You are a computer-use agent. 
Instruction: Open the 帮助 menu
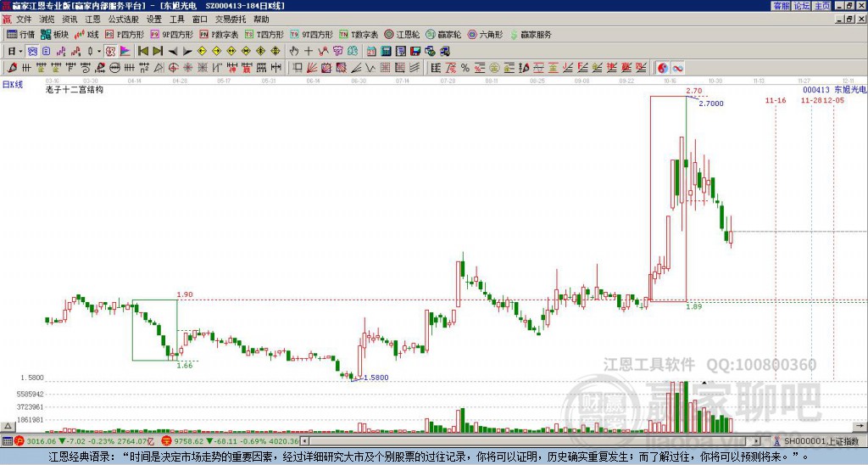tap(261, 20)
